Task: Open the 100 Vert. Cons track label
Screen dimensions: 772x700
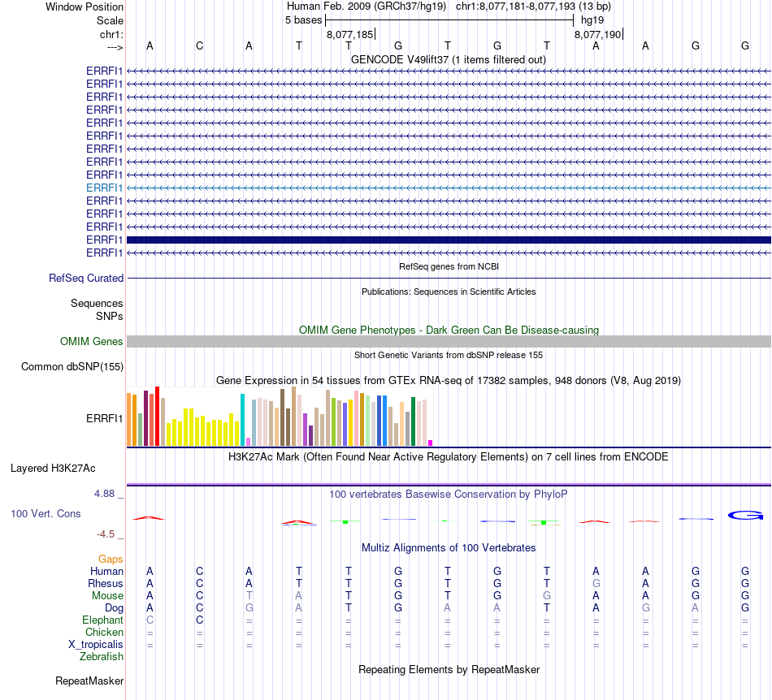Action: (46, 513)
